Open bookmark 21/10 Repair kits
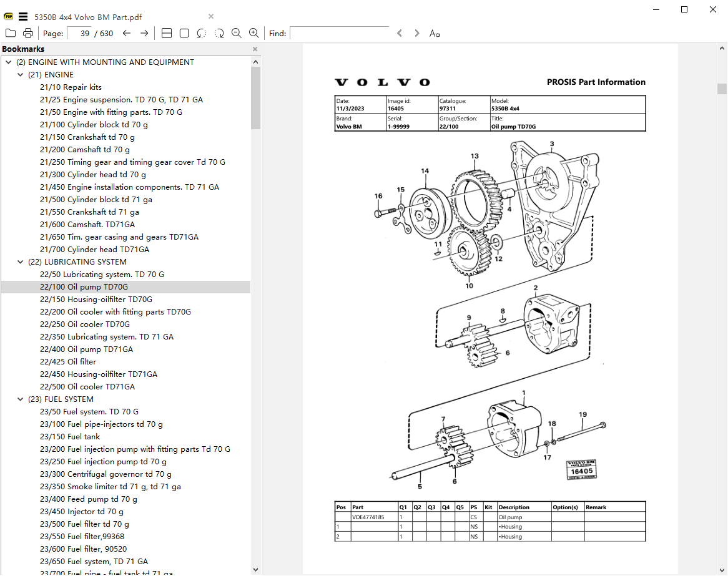 [x=71, y=87]
